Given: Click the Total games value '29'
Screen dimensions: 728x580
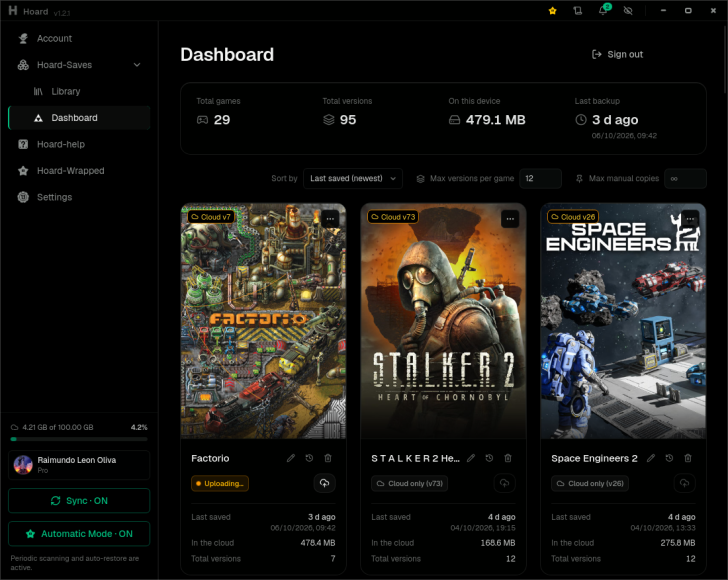Looking at the screenshot, I should (222, 120).
